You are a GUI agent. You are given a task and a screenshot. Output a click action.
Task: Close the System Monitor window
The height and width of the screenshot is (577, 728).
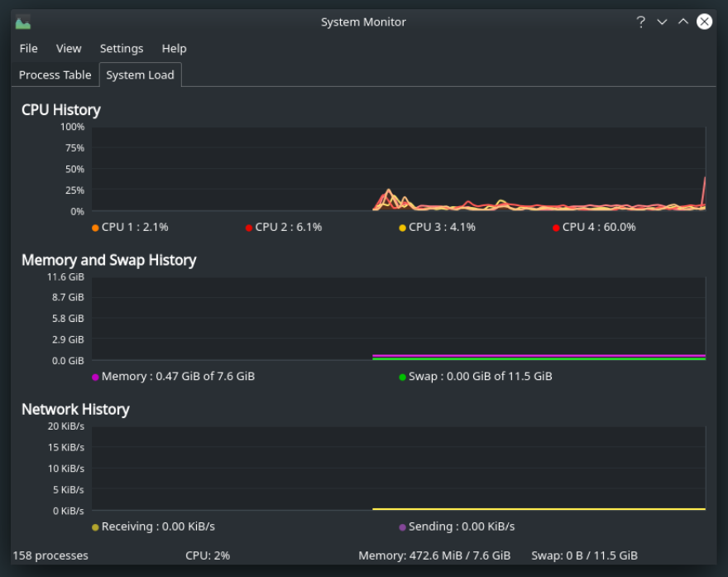click(x=704, y=22)
